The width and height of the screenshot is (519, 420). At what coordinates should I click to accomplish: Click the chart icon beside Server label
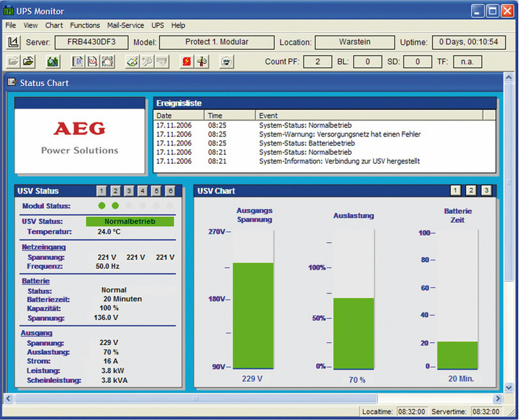pyautogui.click(x=13, y=43)
